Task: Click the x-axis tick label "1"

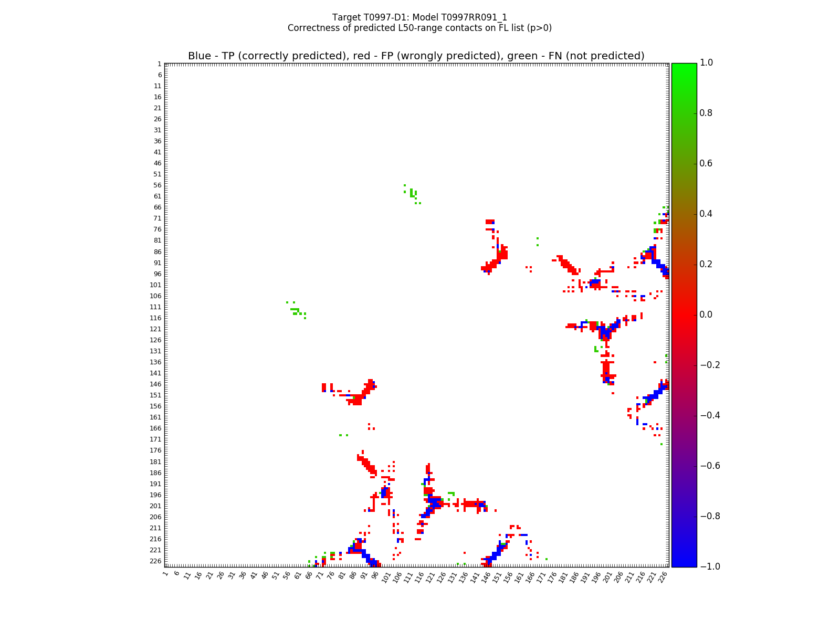Action: coord(166,574)
